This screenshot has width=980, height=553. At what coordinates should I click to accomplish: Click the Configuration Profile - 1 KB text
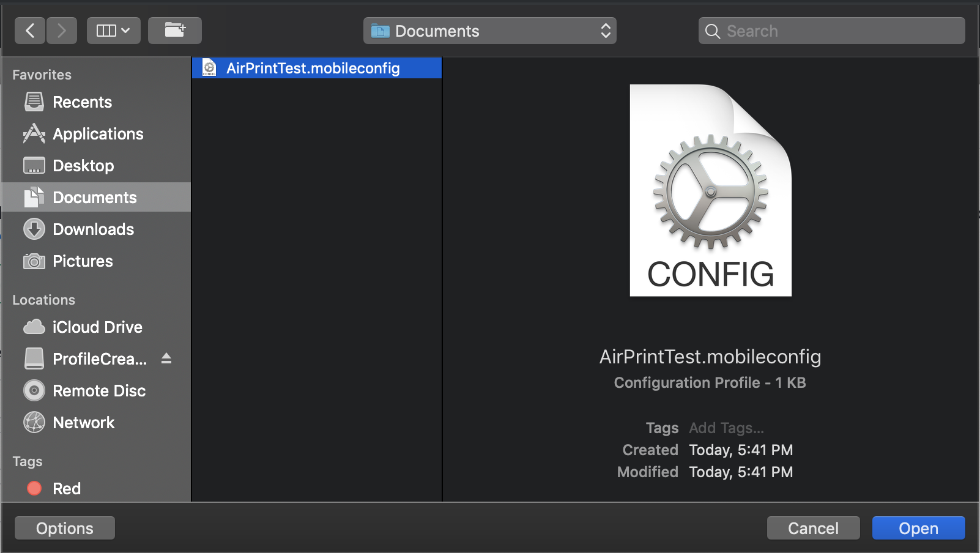710,383
